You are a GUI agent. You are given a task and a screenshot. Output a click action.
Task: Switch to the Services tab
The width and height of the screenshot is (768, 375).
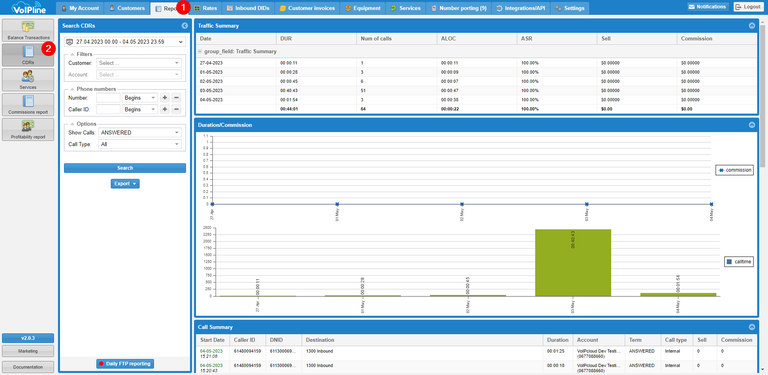click(x=405, y=8)
